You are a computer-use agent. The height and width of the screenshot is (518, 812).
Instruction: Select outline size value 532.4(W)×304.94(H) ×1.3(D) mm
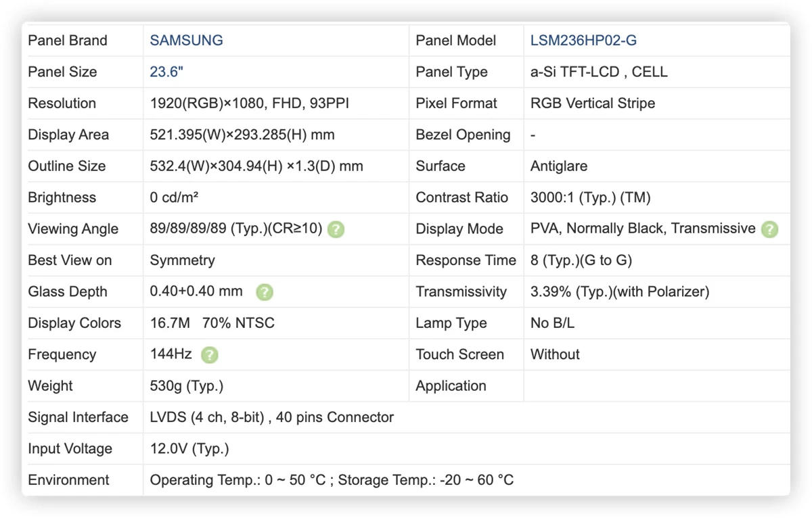point(256,166)
